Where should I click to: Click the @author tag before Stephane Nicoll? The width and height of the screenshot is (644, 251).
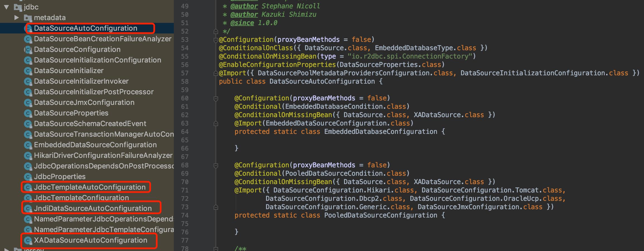tap(244, 6)
